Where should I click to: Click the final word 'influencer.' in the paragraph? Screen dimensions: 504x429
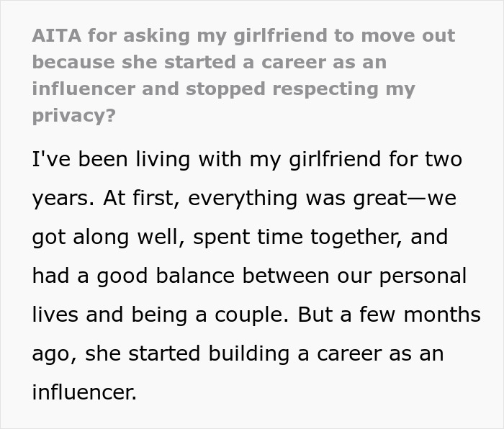click(84, 392)
